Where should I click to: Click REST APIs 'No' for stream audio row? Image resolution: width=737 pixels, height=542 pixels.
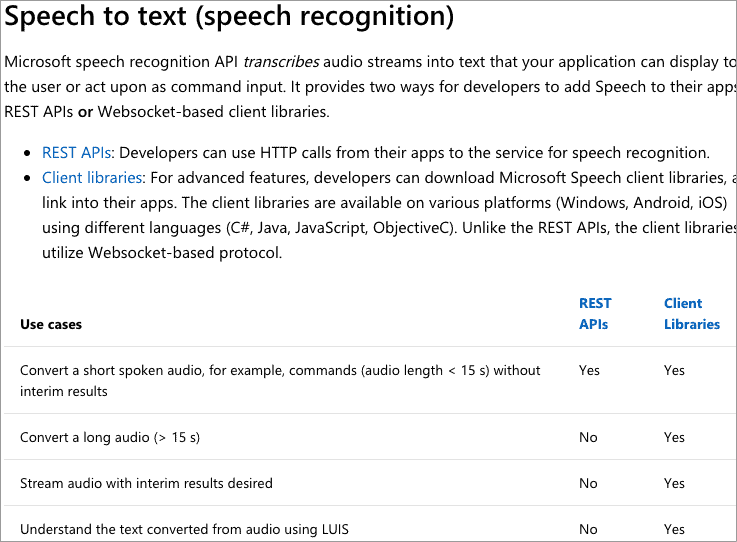[x=588, y=483]
